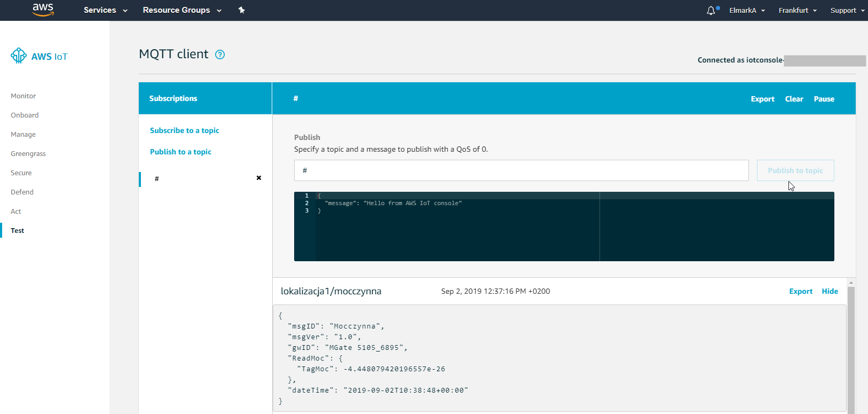868x414 pixels.
Task: Click the AWS logo in header
Action: click(x=43, y=10)
